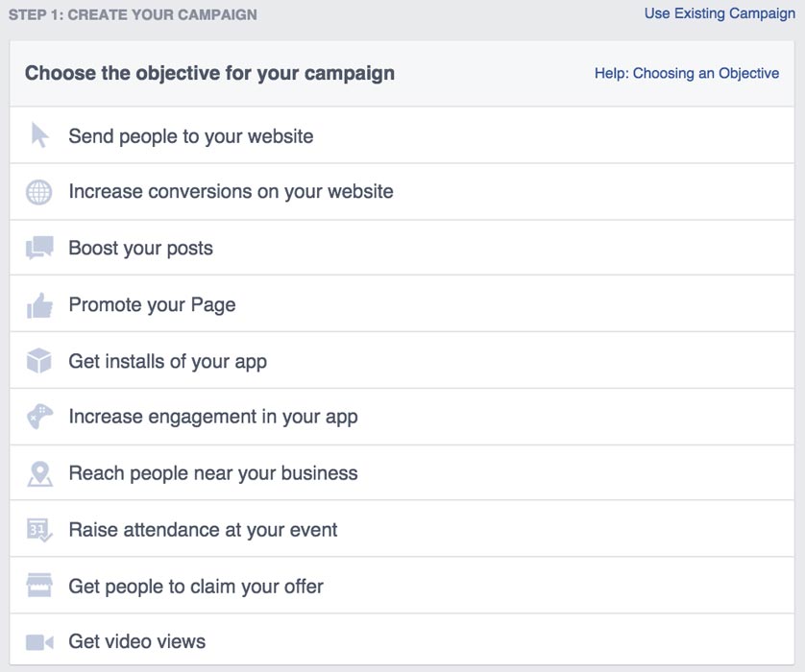This screenshot has height=672, width=805.
Task: Select the calendar icon for event attendance
Action: 38,529
